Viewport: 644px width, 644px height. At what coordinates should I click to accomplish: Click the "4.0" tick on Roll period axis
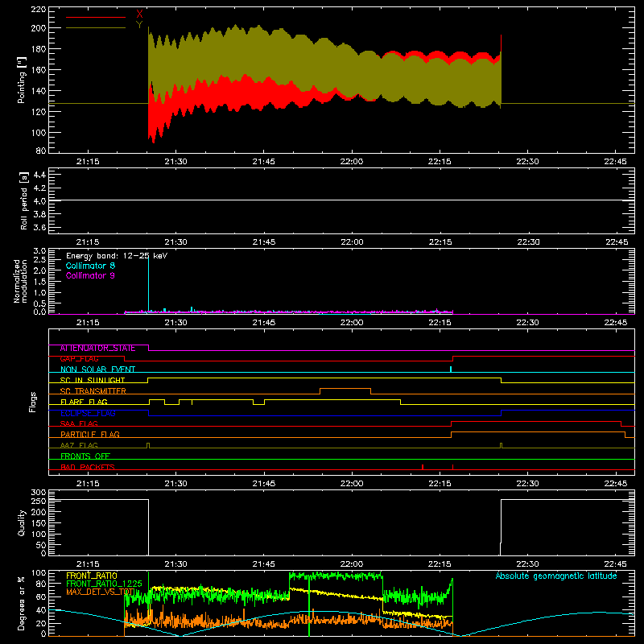[39, 201]
